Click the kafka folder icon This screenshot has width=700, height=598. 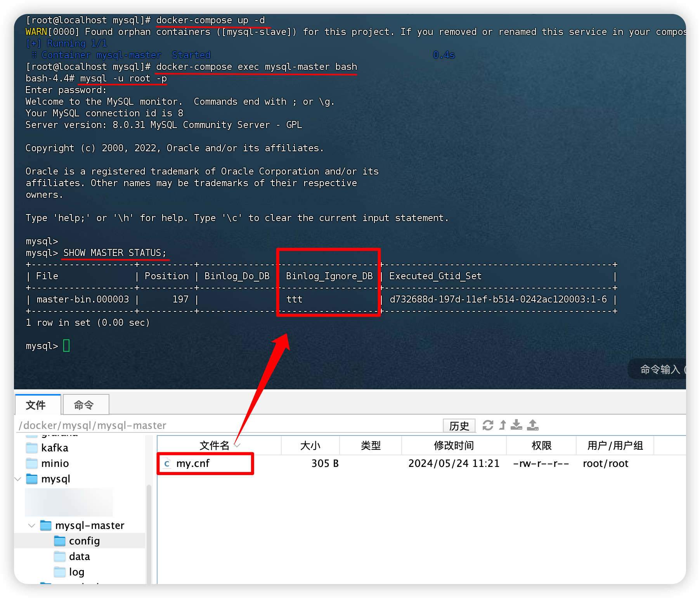tap(32, 448)
